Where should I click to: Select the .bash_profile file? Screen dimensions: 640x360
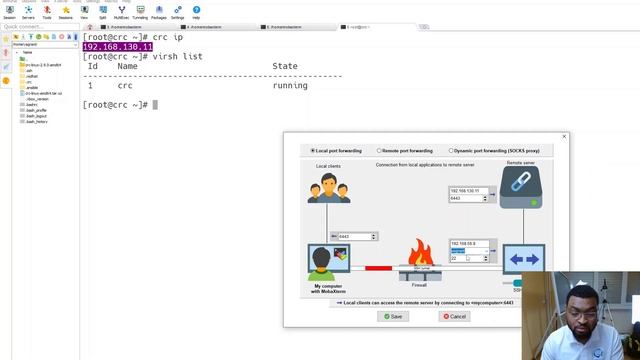pos(33,111)
